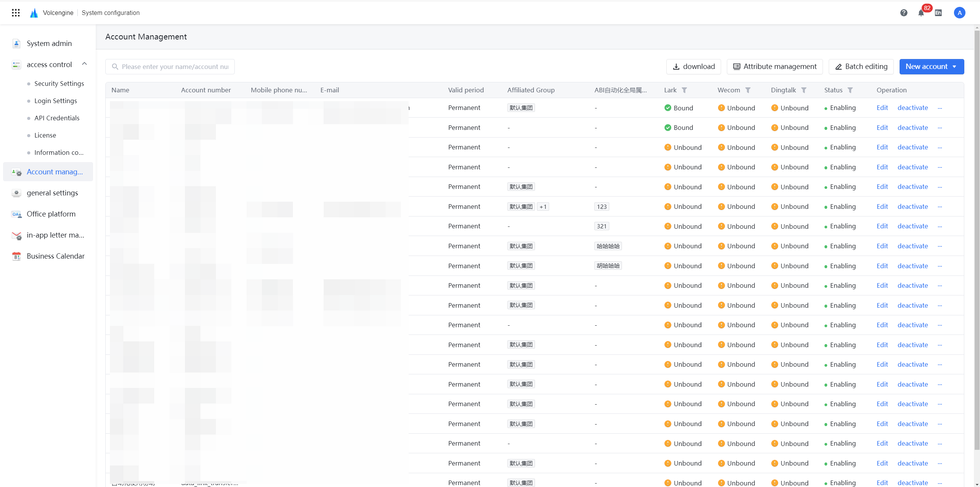Edit the account tagged 哈哈哈哈
The image size is (980, 487).
pyautogui.click(x=882, y=246)
